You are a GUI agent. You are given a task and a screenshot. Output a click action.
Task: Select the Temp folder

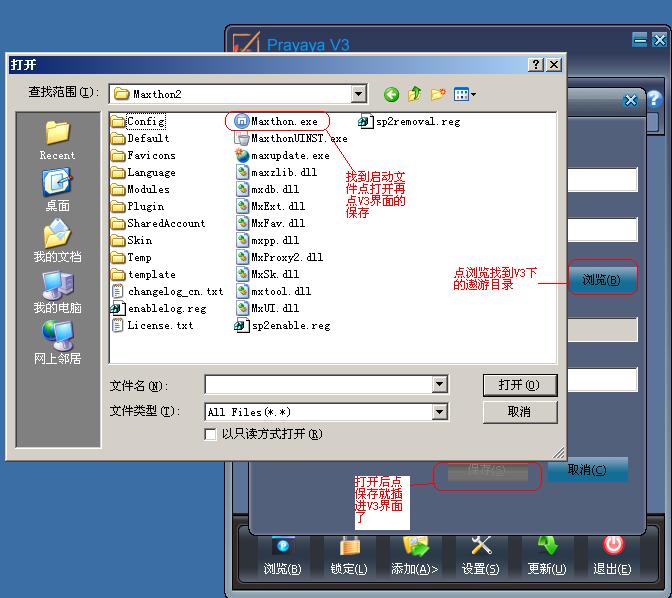click(x=131, y=257)
